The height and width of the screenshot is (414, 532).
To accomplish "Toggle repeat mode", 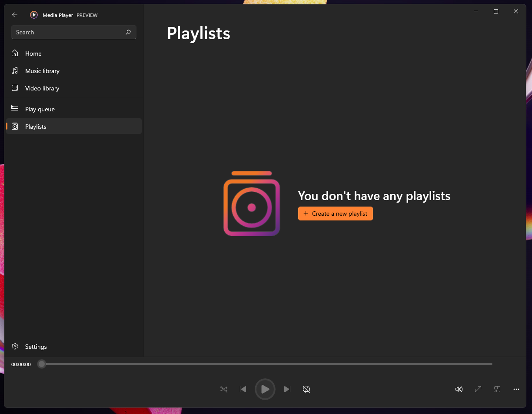I will [306, 389].
